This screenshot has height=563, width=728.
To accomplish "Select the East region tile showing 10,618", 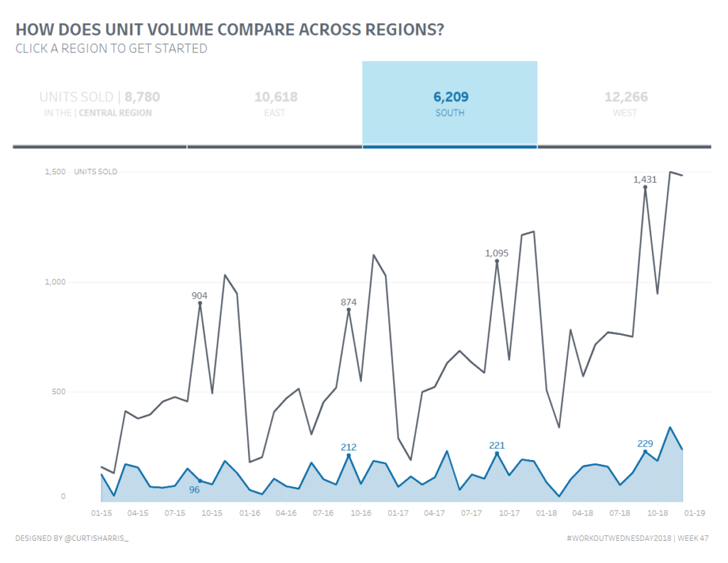I will tap(275, 103).
